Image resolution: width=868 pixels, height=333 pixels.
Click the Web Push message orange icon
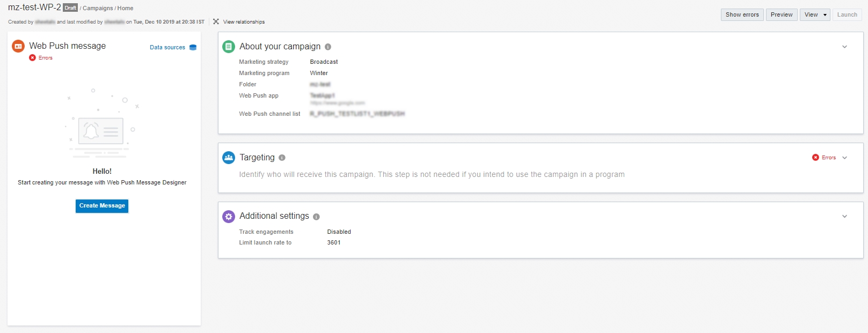(x=18, y=46)
